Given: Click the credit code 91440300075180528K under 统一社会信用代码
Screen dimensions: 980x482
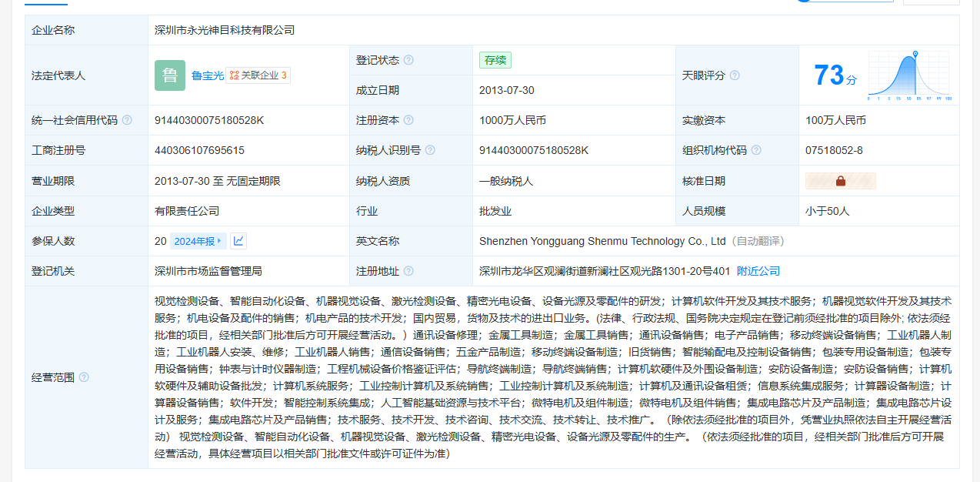Looking at the screenshot, I should click(209, 120).
